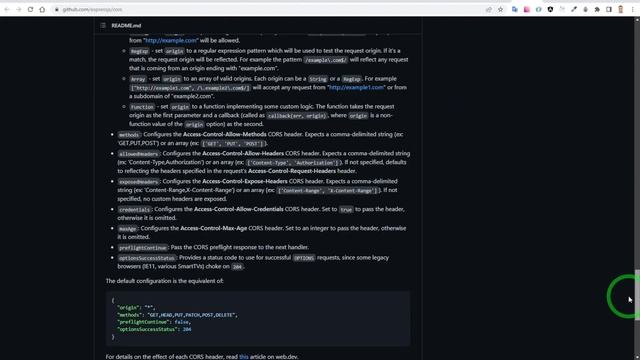
Task: Open the browser home page
Action: pyautogui.click(x=42, y=9)
